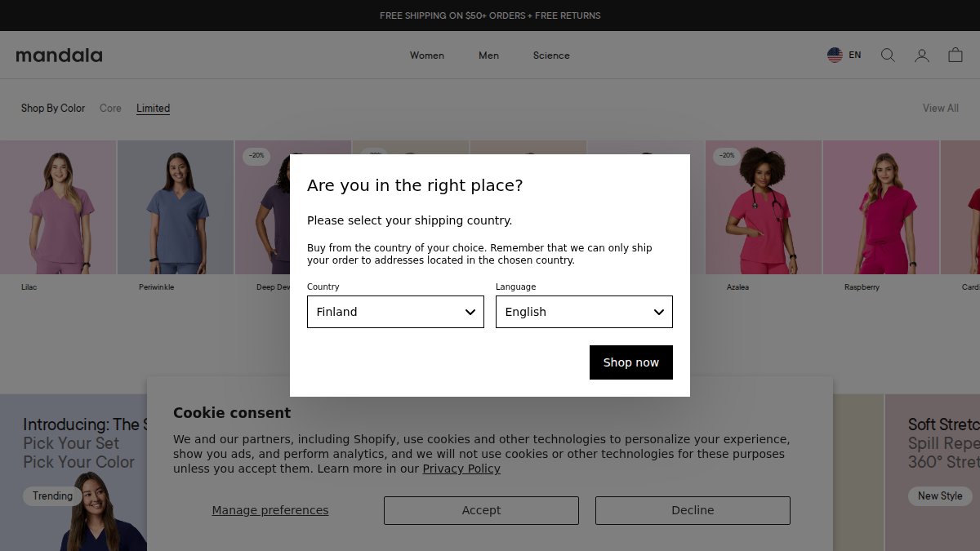The width and height of the screenshot is (980, 551).
Task: Click the mandala logo
Action: [x=59, y=56]
